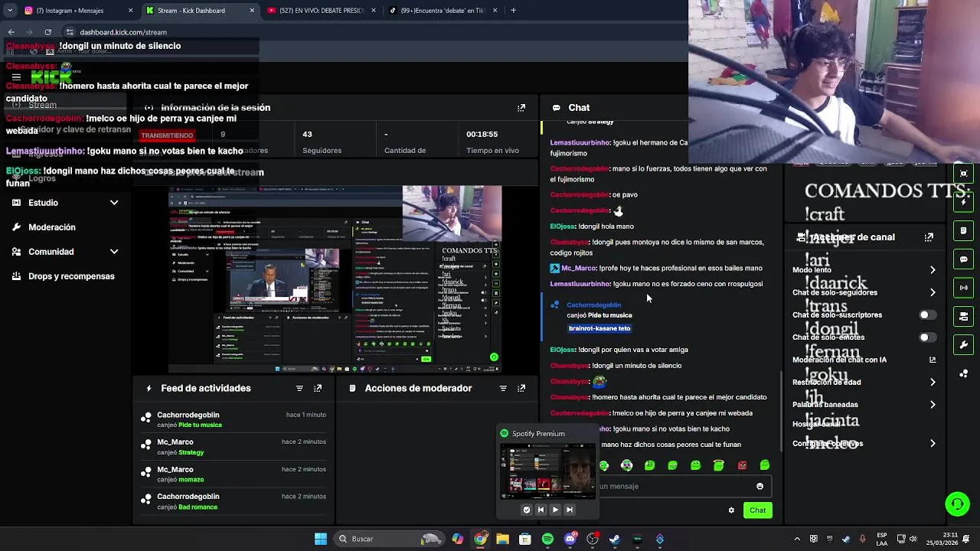Click the three-dots icon below the wrench
Viewport: 980px width, 551px height.
coord(964,373)
